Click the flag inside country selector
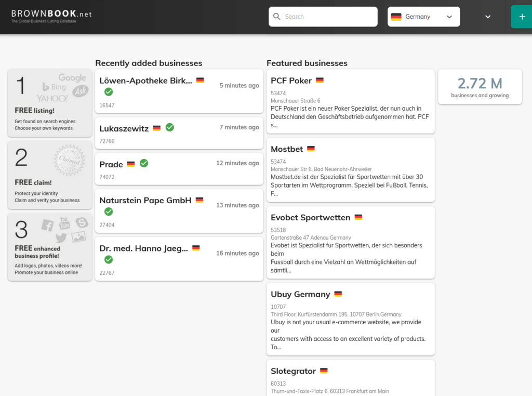The width and height of the screenshot is (532, 396). click(396, 17)
